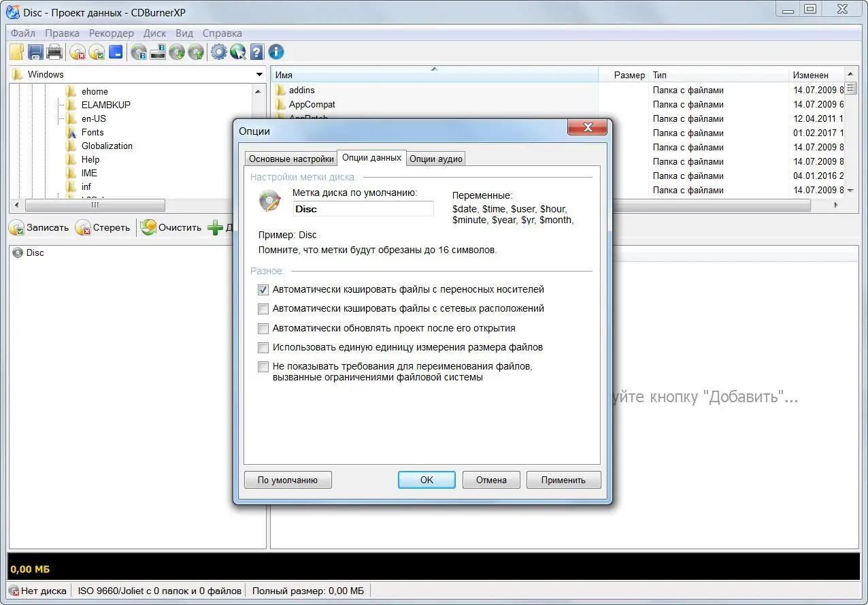Click the ISO 9660/Joliet status bar entry
The width and height of the screenshot is (868, 605).
coord(159,591)
